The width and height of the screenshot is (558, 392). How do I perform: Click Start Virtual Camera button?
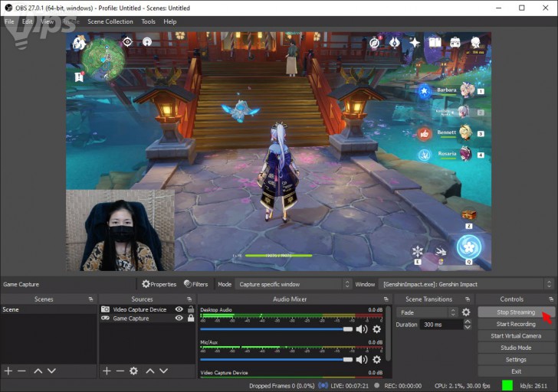click(x=516, y=335)
